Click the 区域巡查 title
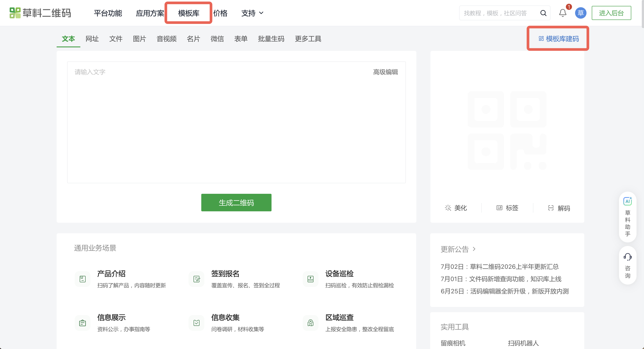 (339, 318)
